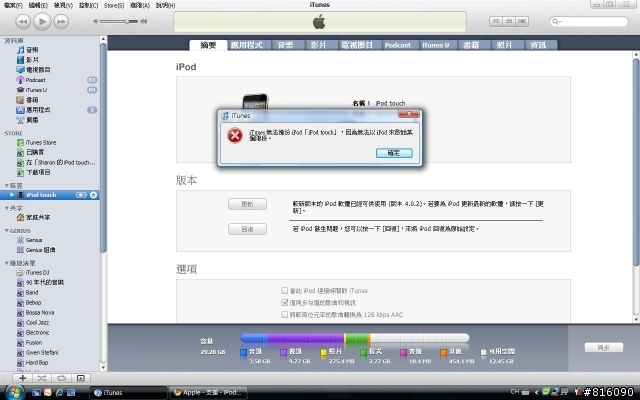Skip to previous track button

click(23, 22)
